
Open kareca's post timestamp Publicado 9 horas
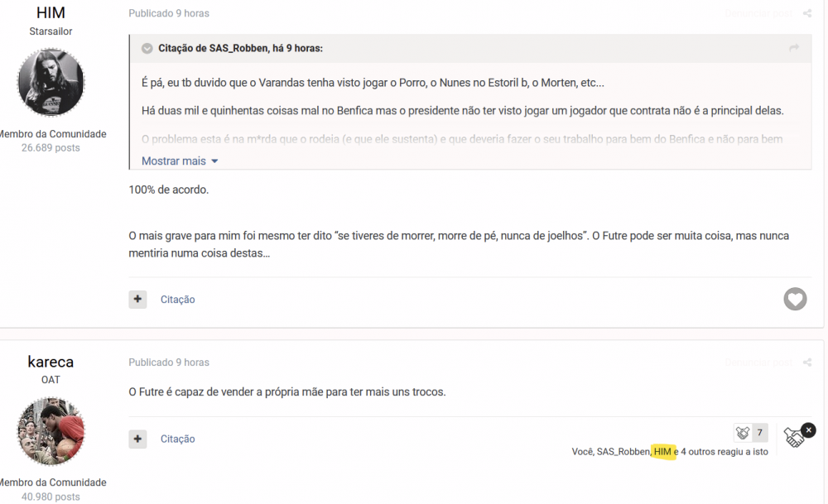(169, 362)
